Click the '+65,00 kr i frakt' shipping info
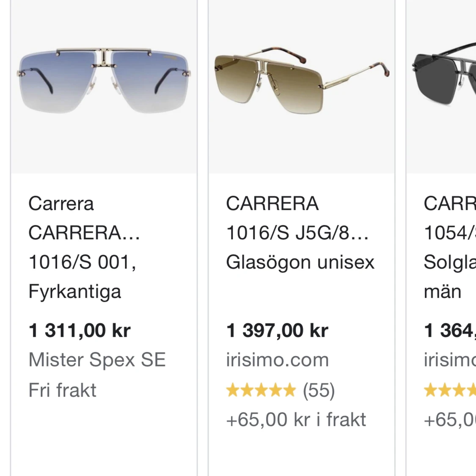 coord(296,420)
